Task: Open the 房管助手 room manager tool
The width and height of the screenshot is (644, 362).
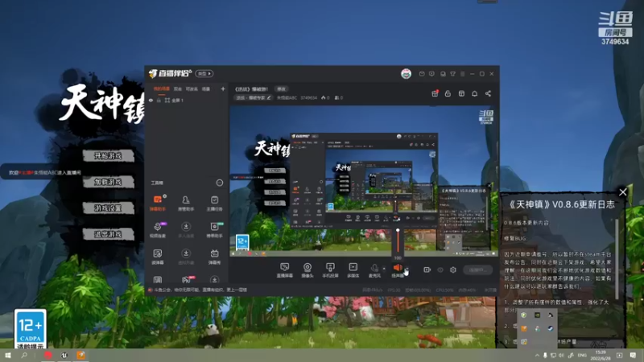Action: click(x=186, y=203)
